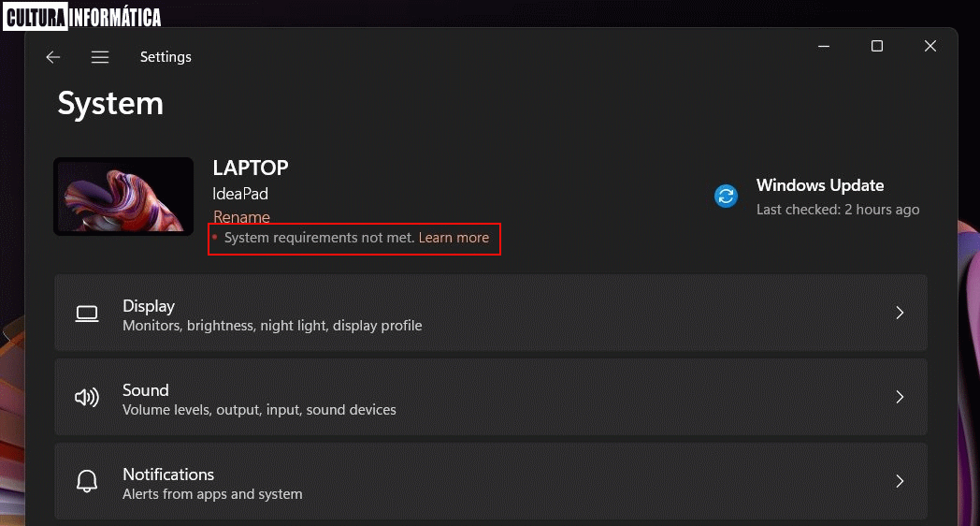980x526 pixels.
Task: Click the desktop wallpaper thumbnail
Action: coord(123,197)
